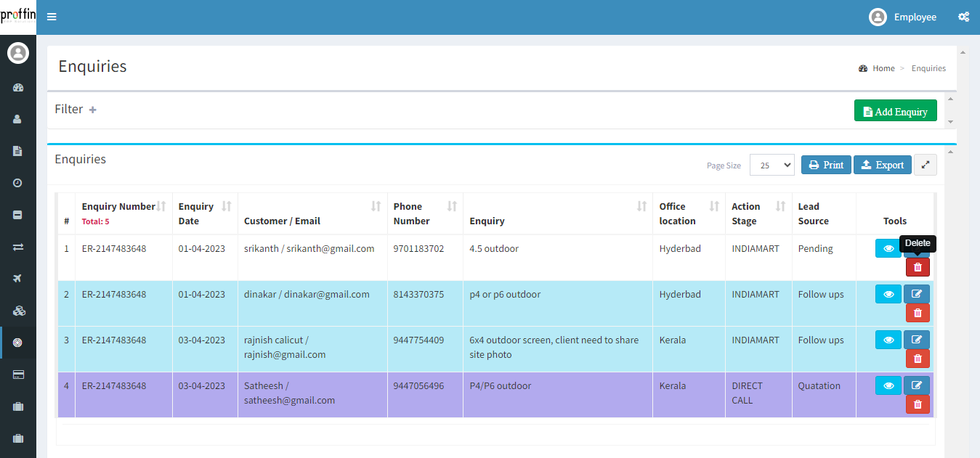Click phone number 8143370375
980x458 pixels.
[418, 295]
